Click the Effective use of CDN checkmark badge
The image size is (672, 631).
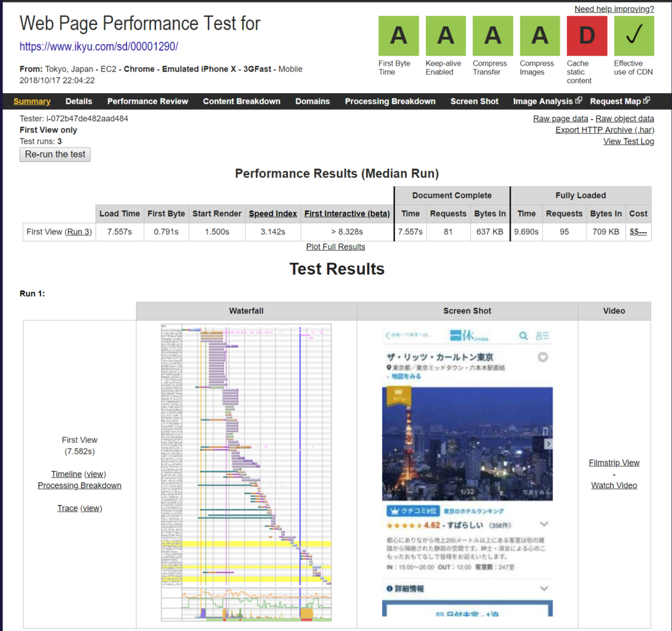[x=635, y=36]
